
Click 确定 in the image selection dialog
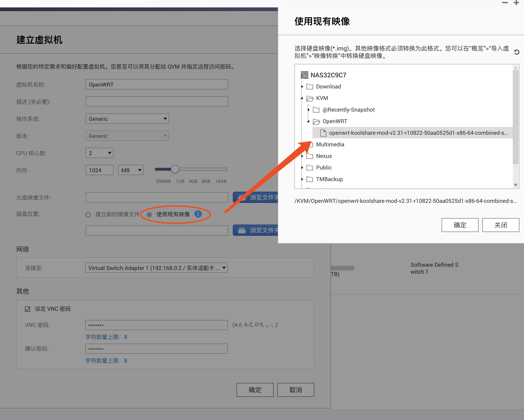(460, 225)
